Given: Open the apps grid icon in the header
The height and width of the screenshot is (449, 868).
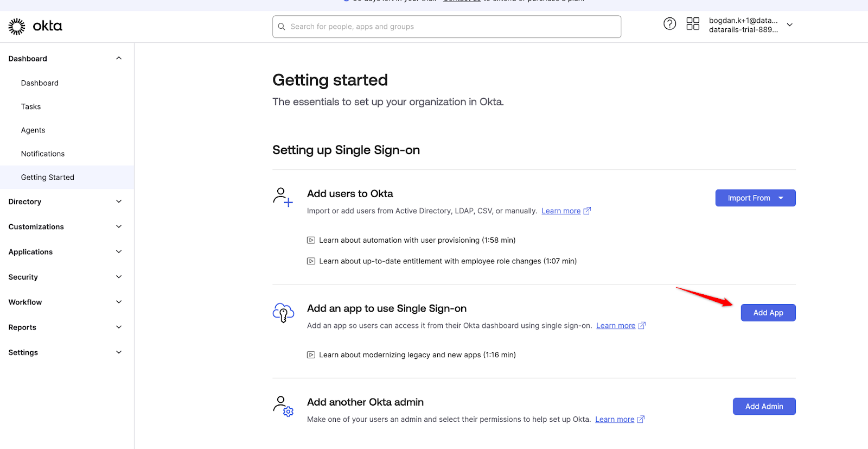Looking at the screenshot, I should point(693,24).
